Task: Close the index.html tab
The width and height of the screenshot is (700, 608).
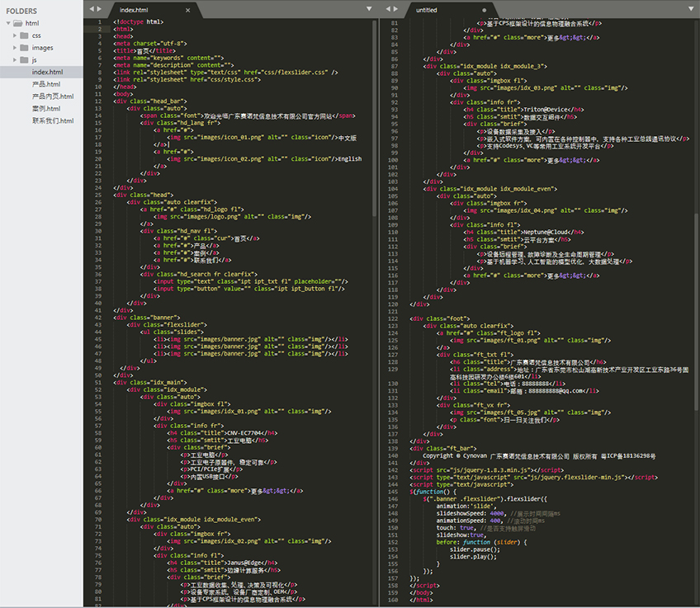Action: [188, 10]
